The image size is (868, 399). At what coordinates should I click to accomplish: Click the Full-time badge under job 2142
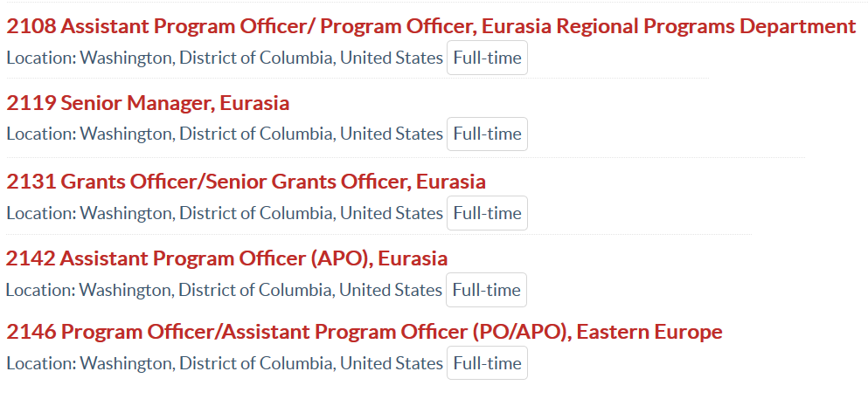coord(487,290)
